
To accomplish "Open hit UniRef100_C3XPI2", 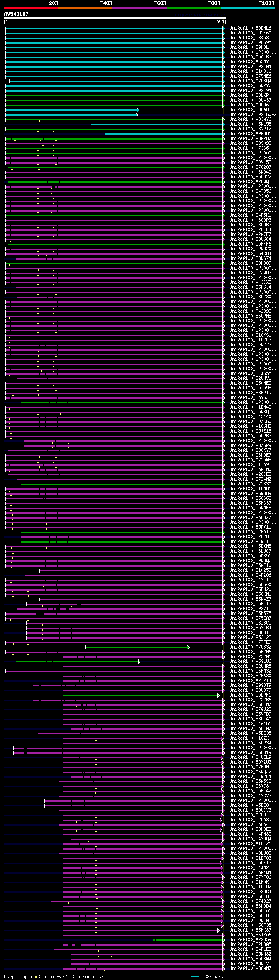I will click(250, 129).
